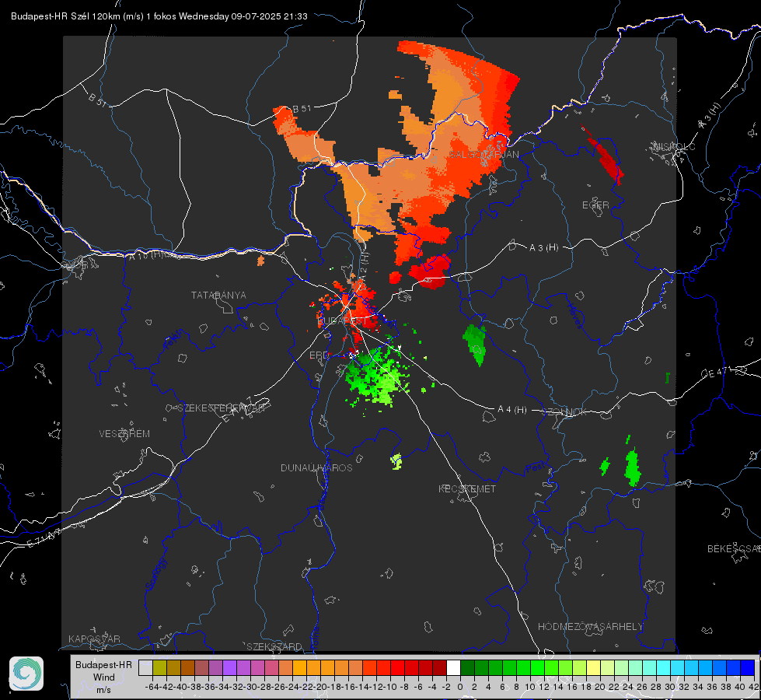Click the A 4 (H) road label

click(512, 410)
